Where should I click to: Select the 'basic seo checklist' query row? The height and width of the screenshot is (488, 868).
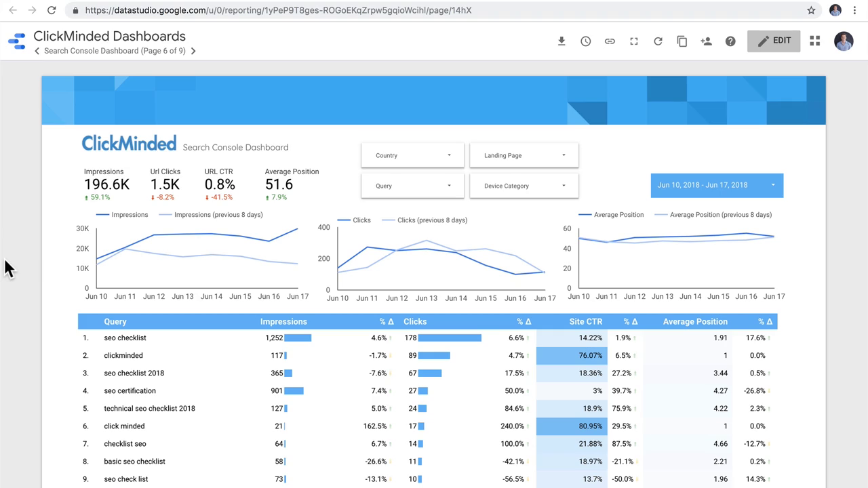(x=427, y=461)
